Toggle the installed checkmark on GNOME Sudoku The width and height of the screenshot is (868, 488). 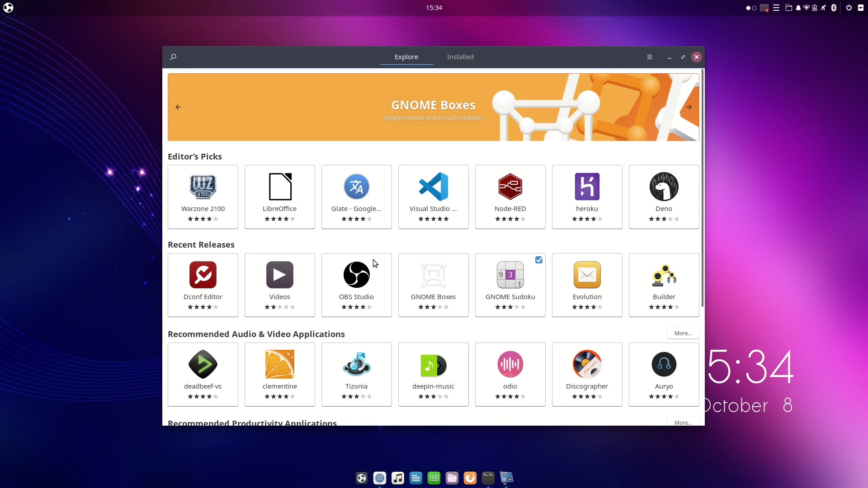click(539, 260)
